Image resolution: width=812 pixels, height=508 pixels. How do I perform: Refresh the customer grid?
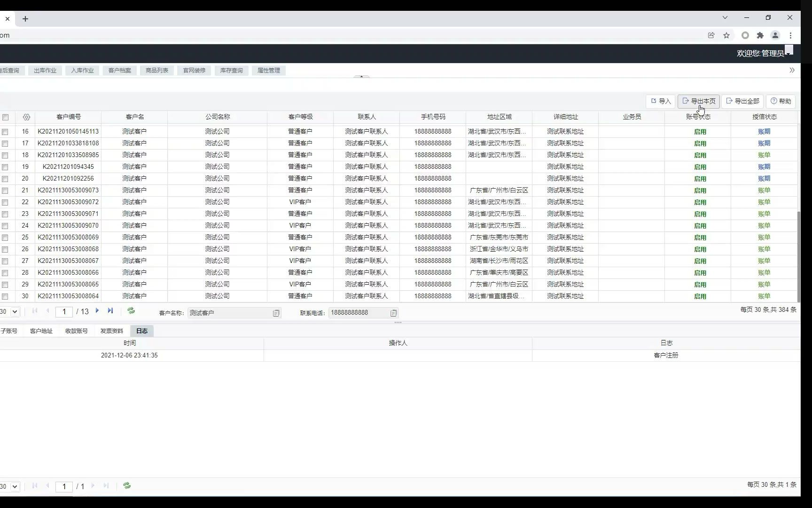click(x=131, y=310)
